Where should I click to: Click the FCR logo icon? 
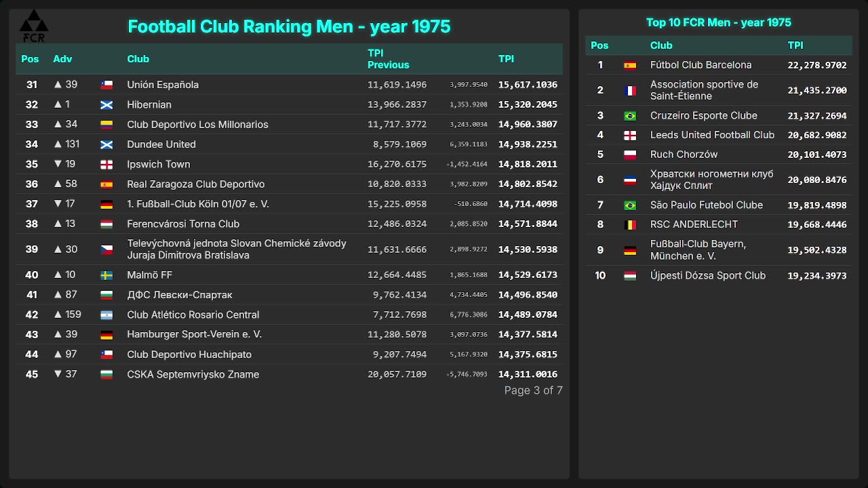tap(33, 26)
